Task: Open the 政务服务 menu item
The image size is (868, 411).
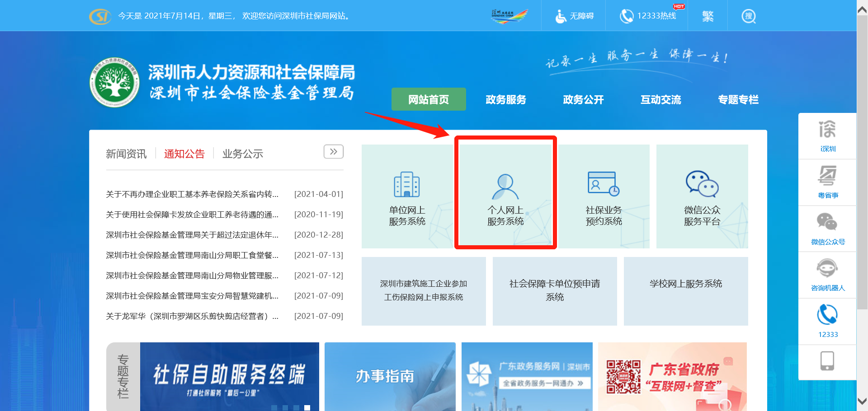Action: [505, 99]
